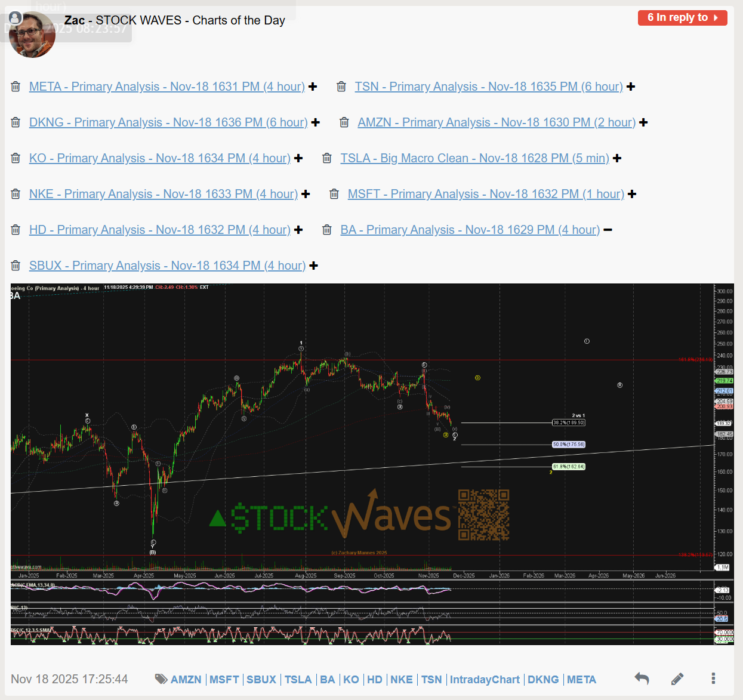Viewport: 743px width, 700px height.
Task: Open HD Primary Analysis 4 hour link
Action: [159, 230]
